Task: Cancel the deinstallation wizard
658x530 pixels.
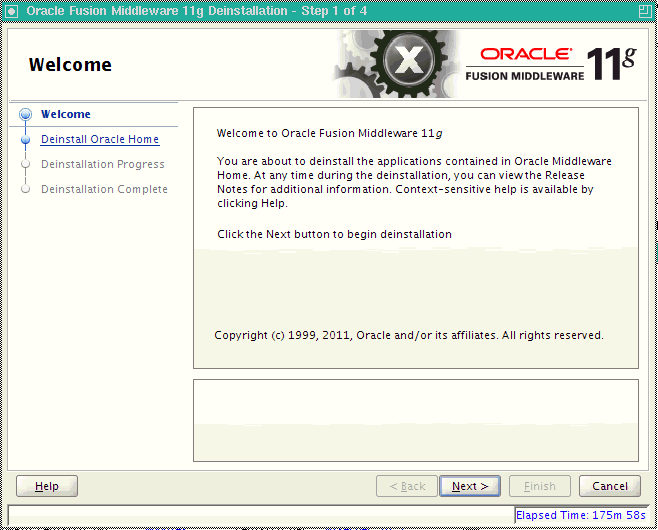Action: coord(610,486)
